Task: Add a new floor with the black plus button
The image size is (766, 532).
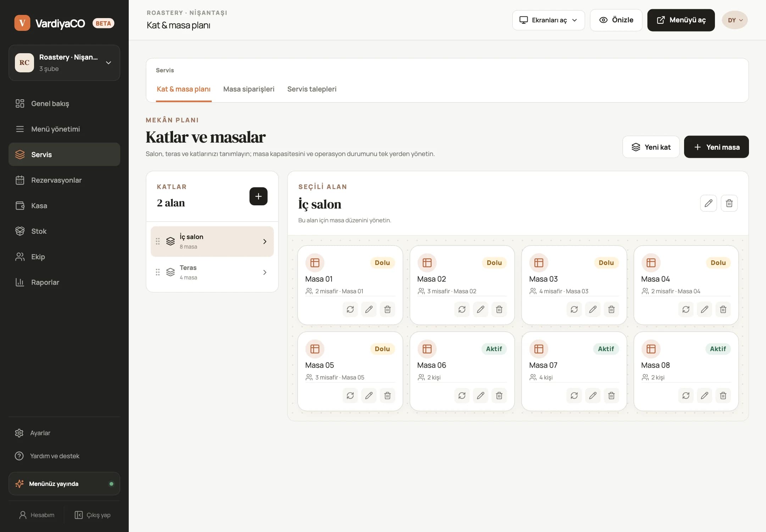Action: [x=259, y=196]
